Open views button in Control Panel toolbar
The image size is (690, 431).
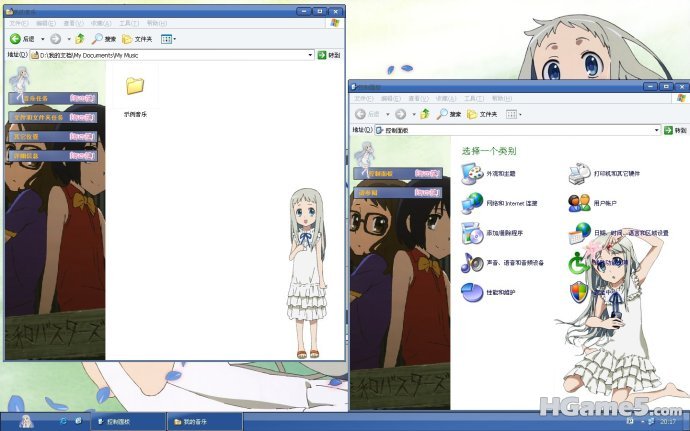click(x=513, y=114)
